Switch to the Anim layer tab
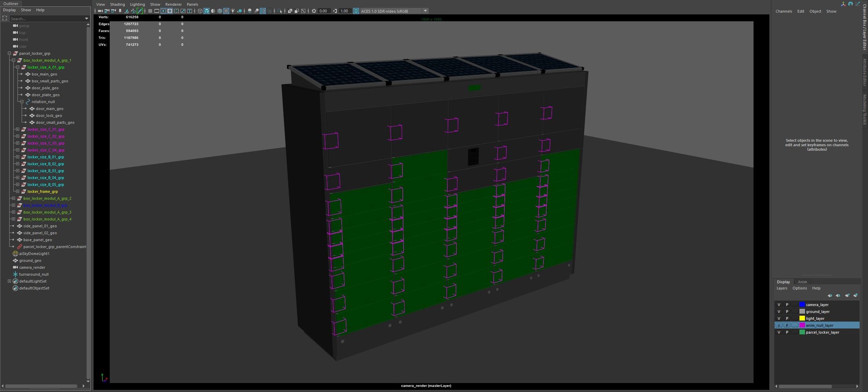The height and width of the screenshot is (392, 868). tap(802, 282)
